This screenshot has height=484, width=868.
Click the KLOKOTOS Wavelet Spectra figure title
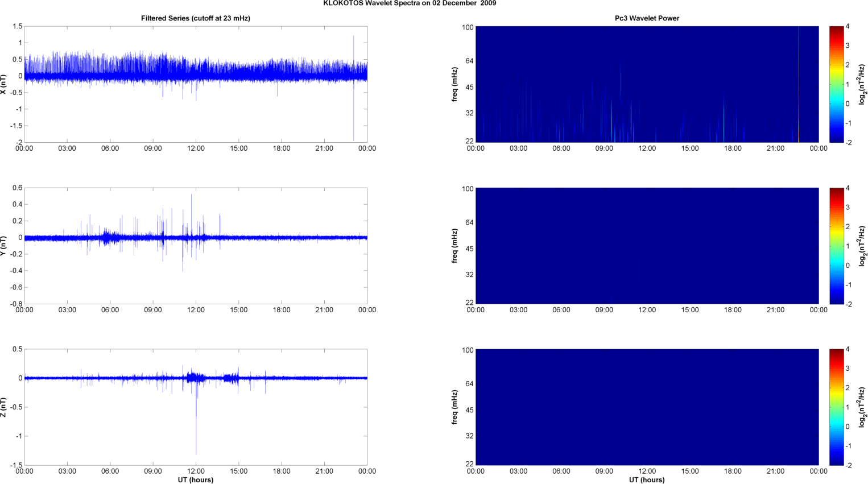click(410, 3)
